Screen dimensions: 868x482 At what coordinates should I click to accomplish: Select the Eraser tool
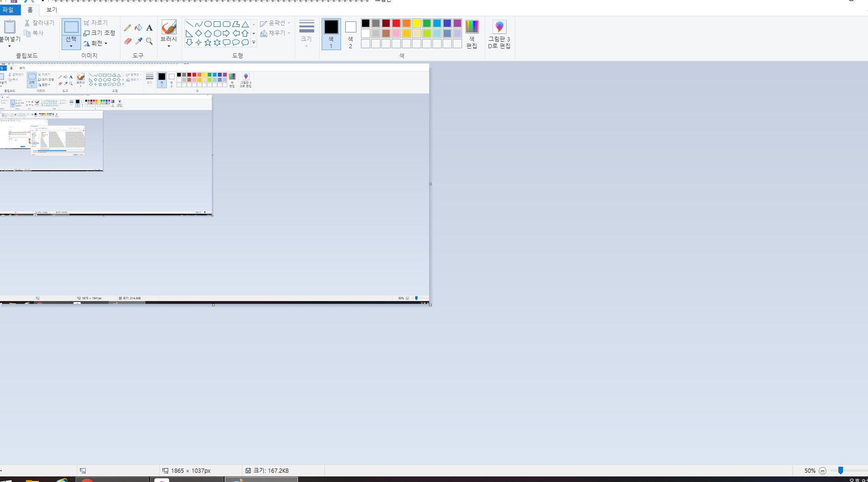(128, 41)
